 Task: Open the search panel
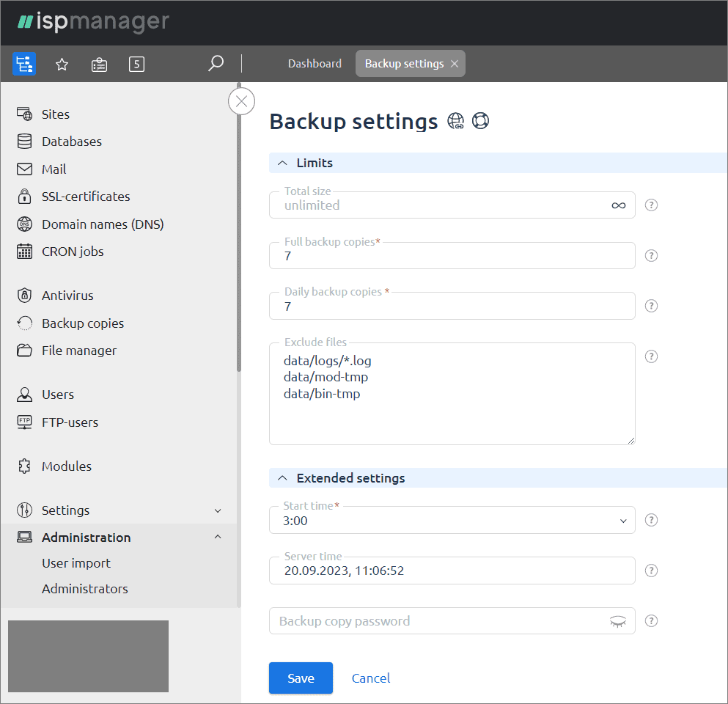click(x=216, y=64)
